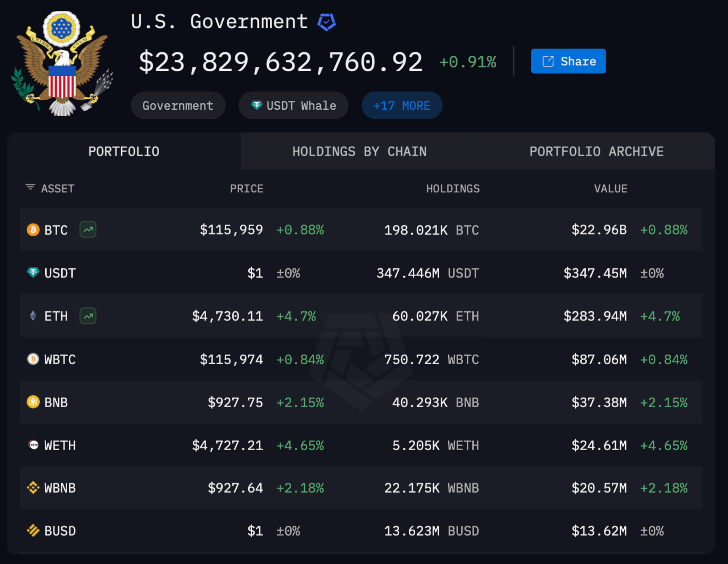Click the verified badge next to U.S. Government

327,22
